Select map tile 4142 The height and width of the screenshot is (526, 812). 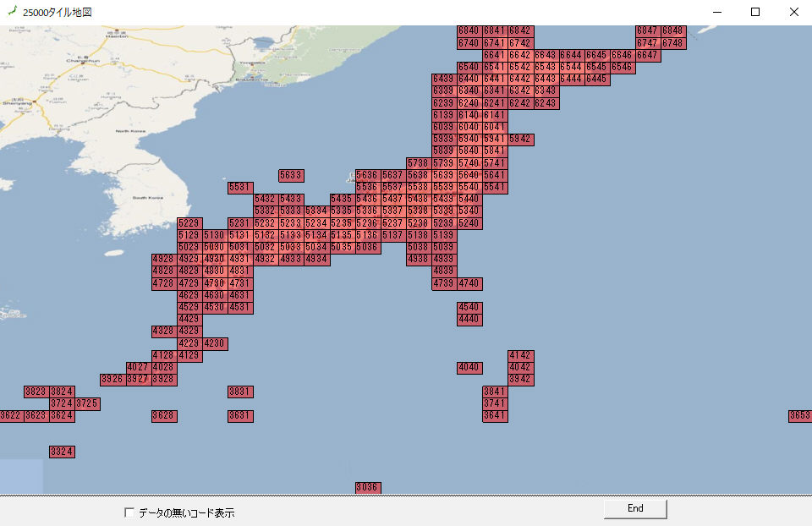(x=521, y=355)
